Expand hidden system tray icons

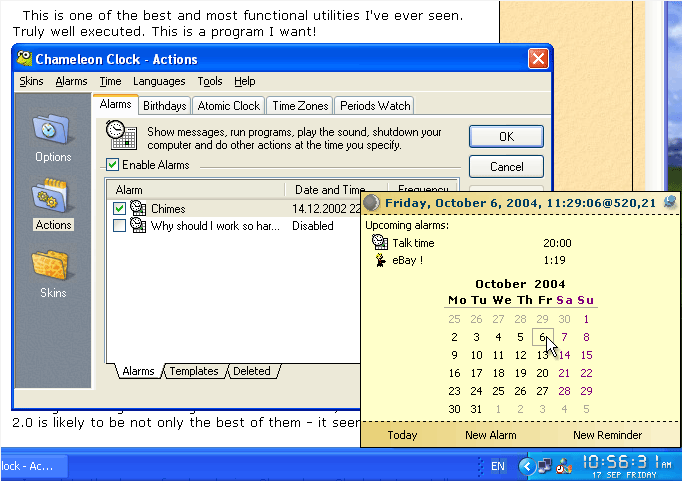tap(526, 465)
